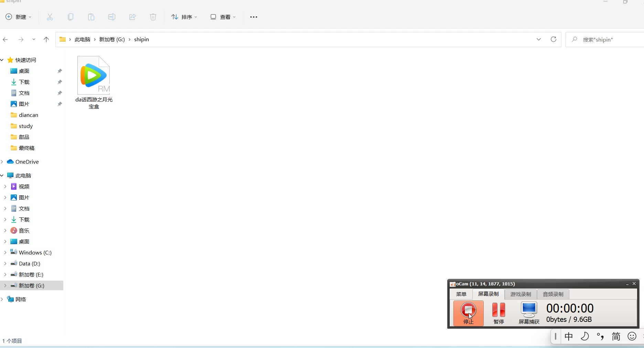The height and width of the screenshot is (348, 644).
Task: Click the Copy icon in toolbar
Action: (71, 17)
